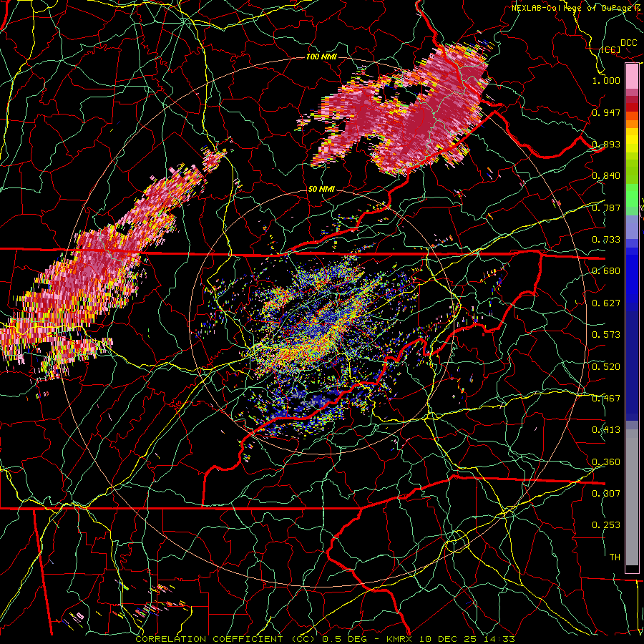Click the pink top segment of color bar
The width and height of the screenshot is (644, 644).
(x=632, y=77)
